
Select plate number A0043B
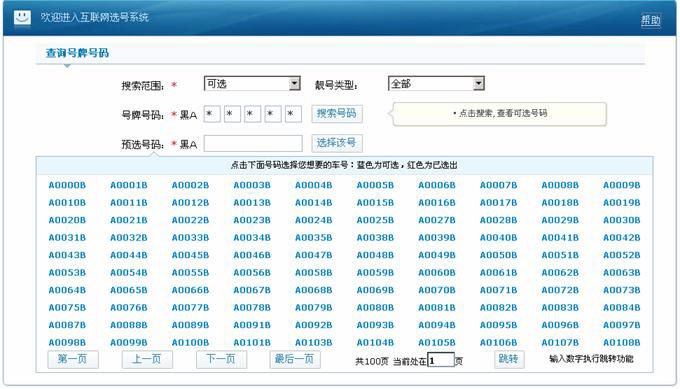(67, 255)
